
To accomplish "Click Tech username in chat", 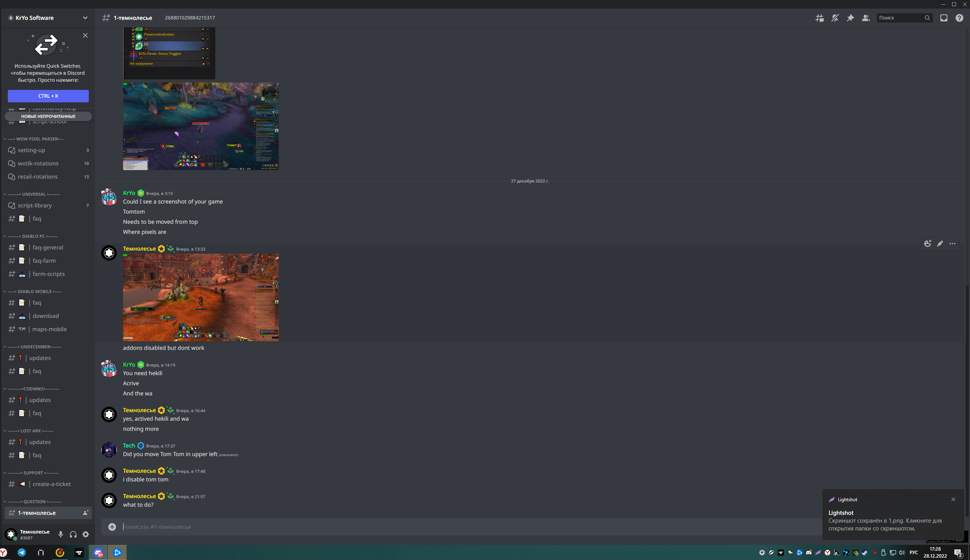I will (x=129, y=446).
